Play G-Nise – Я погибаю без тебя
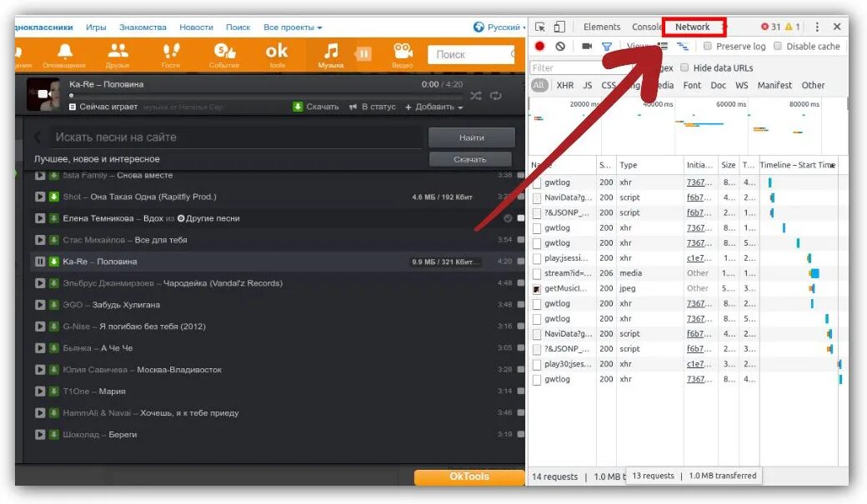The width and height of the screenshot is (867, 504). (40, 326)
